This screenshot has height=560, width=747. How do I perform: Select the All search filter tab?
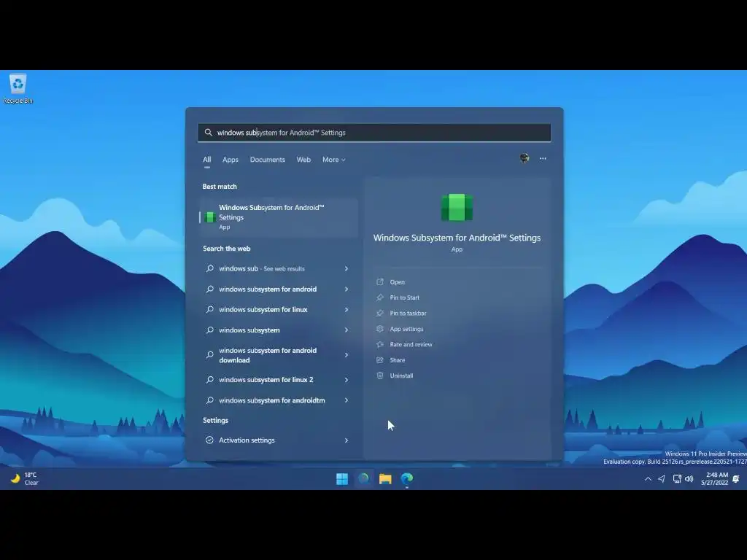[x=206, y=160]
